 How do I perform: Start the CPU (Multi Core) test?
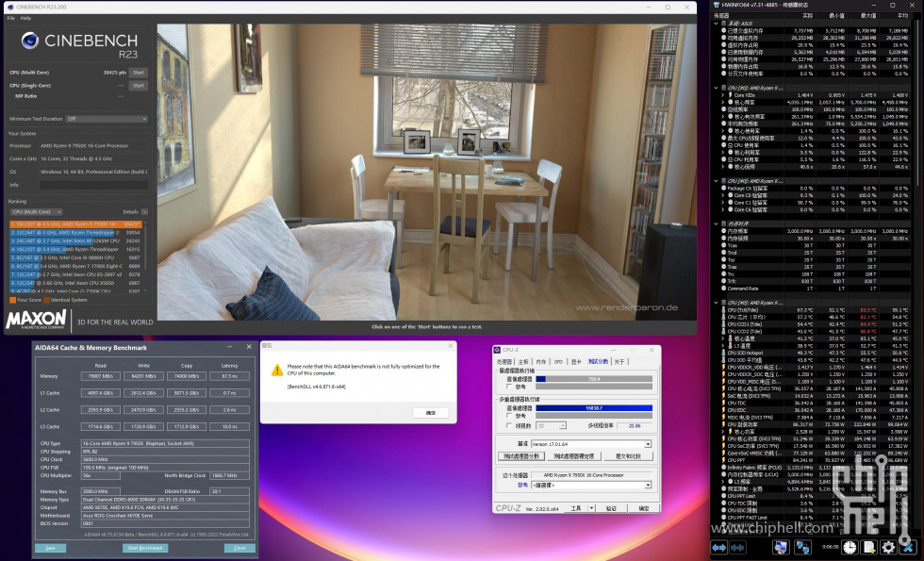[139, 73]
